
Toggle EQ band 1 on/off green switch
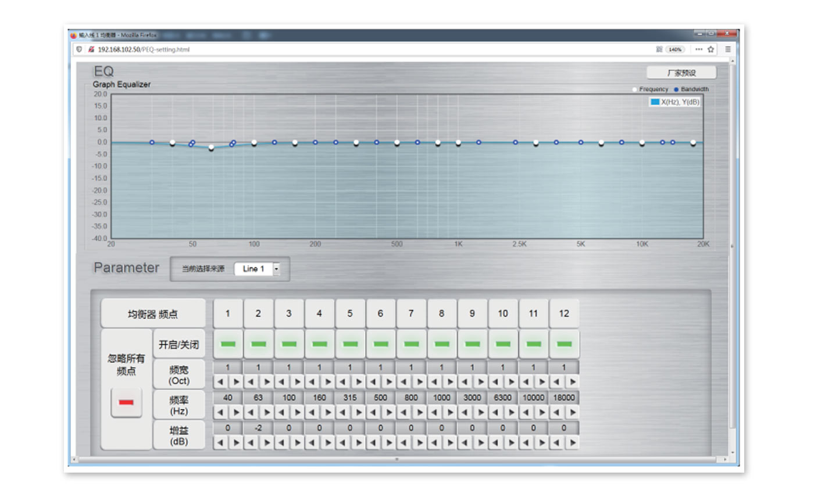coord(228,344)
